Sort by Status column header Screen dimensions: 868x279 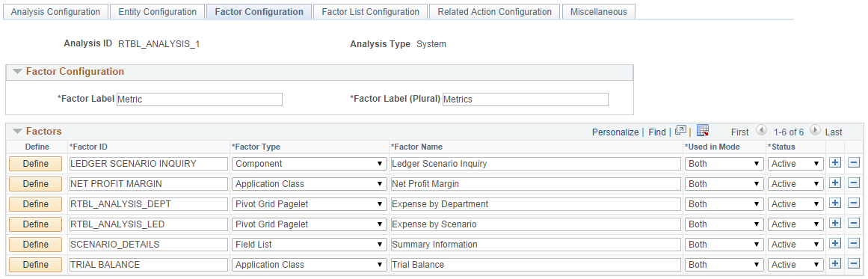(781, 147)
